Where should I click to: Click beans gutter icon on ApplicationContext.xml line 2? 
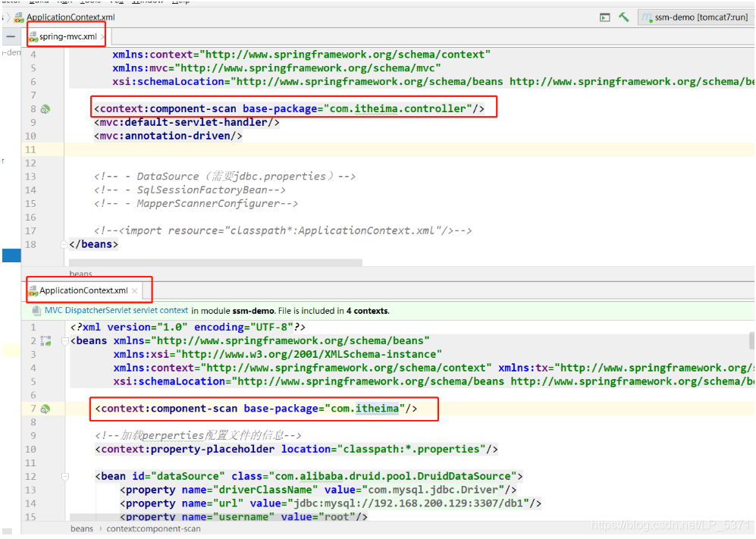[x=45, y=341]
